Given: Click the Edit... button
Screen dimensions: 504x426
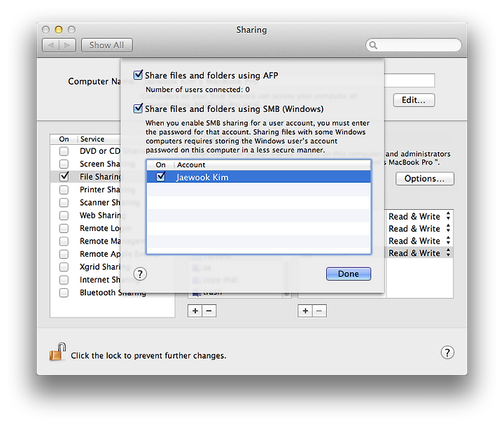Looking at the screenshot, I should point(414,100).
